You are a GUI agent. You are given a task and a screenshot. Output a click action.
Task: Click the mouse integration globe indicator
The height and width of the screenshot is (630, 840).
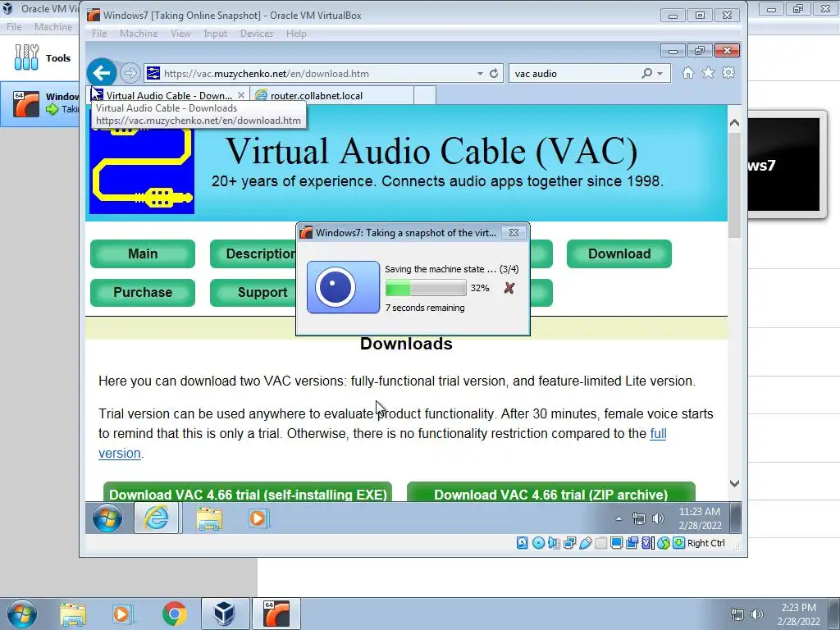pos(663,543)
